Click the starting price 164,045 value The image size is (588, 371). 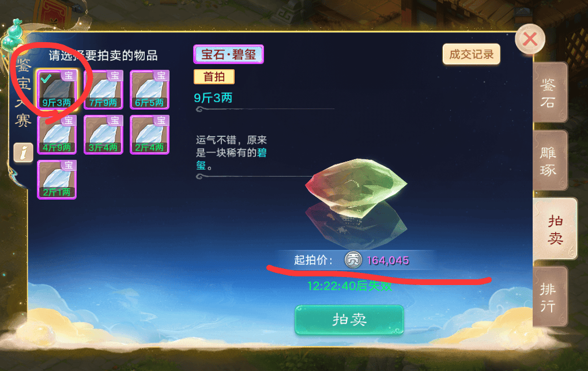coord(388,260)
